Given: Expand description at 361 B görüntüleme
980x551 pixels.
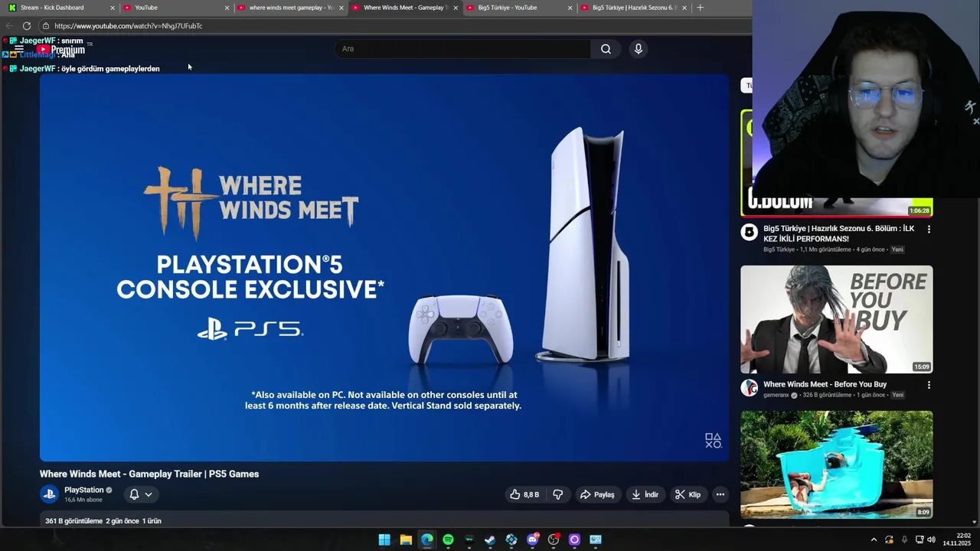Looking at the screenshot, I should coord(103,521).
